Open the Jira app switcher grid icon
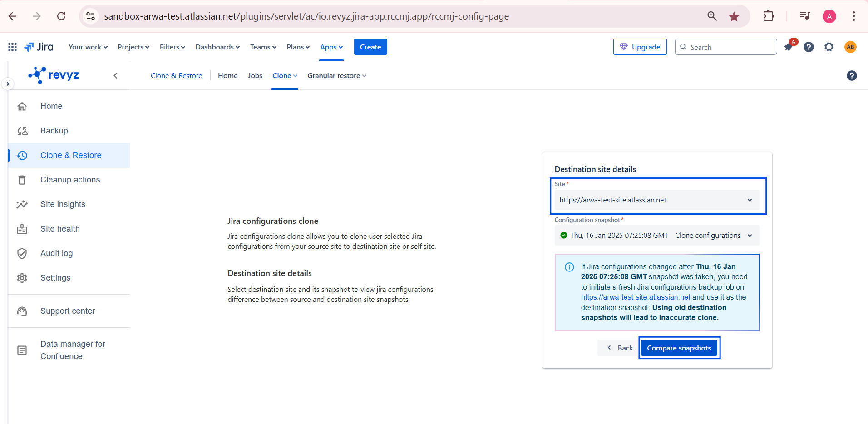868x424 pixels. [12, 47]
